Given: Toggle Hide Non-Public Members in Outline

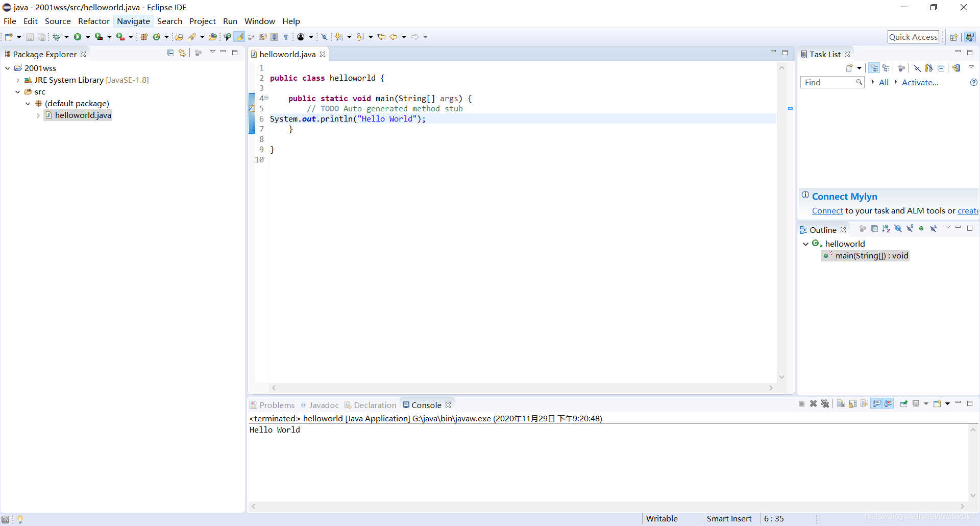Looking at the screenshot, I should pos(921,228).
